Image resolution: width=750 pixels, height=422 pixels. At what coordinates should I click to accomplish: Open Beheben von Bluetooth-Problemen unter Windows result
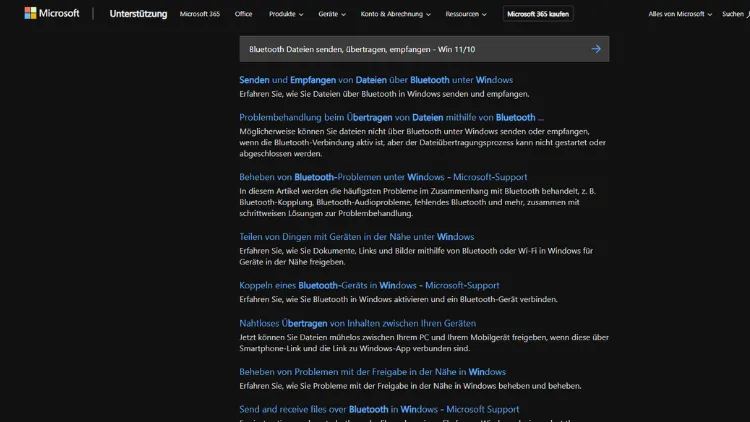(x=383, y=177)
